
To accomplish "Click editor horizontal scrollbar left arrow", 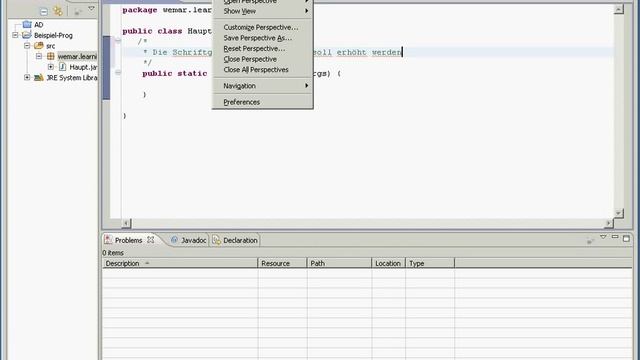I will (126, 223).
